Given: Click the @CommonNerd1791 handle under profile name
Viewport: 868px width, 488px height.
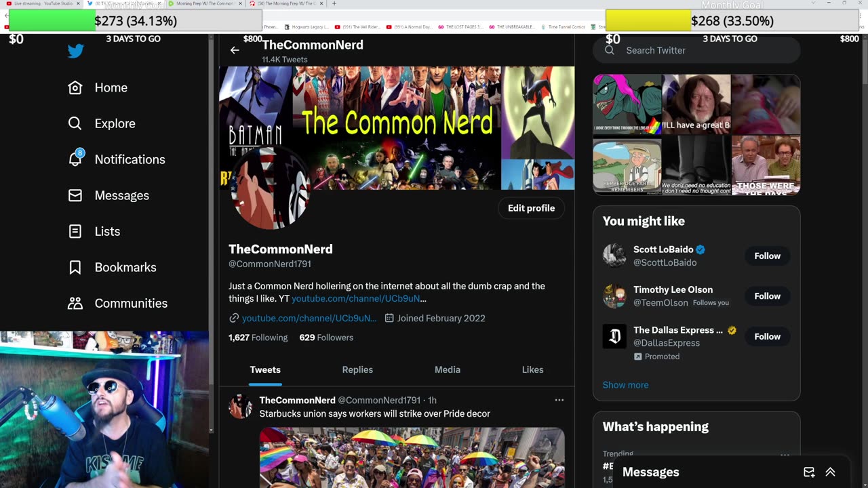Looking at the screenshot, I should [x=269, y=264].
